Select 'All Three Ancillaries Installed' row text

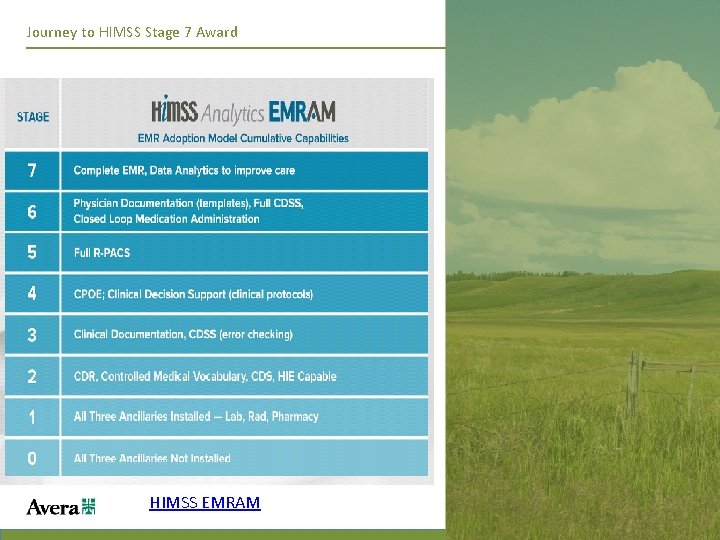click(x=196, y=416)
